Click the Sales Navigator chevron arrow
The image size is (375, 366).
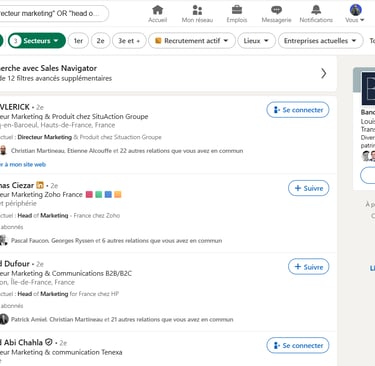[323, 73]
